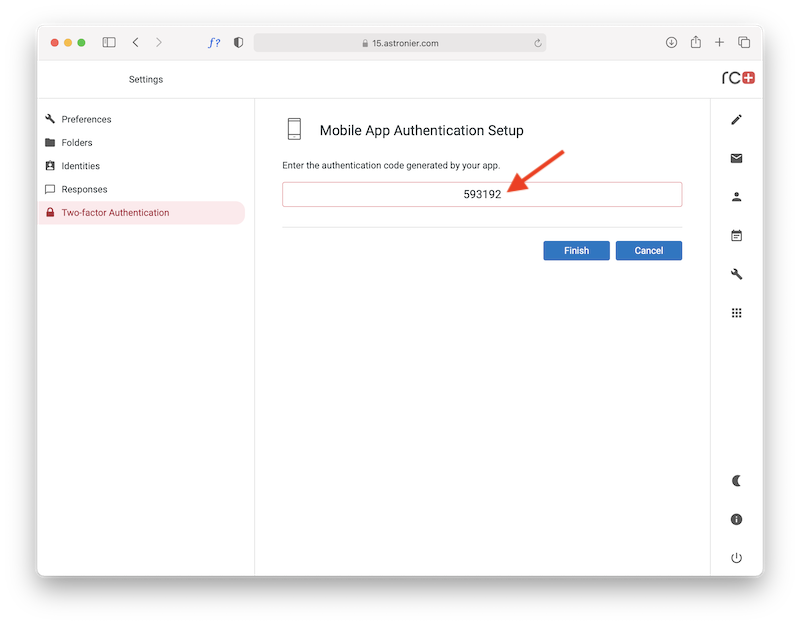
Task: Click the folder icon beside Folders
Action: tap(50, 142)
